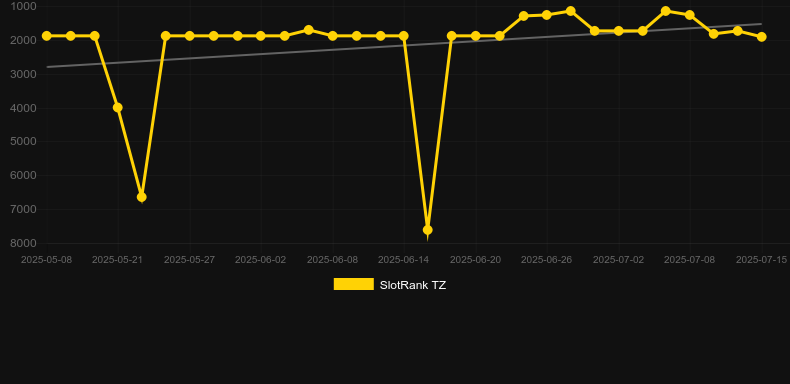Click the 2025-07-15 x-axis label
Viewport: 790px width, 384px height.
[762, 260]
